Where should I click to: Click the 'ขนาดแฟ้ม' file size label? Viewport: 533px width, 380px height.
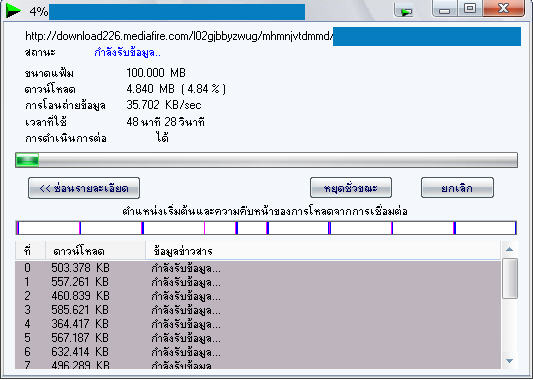pos(49,73)
